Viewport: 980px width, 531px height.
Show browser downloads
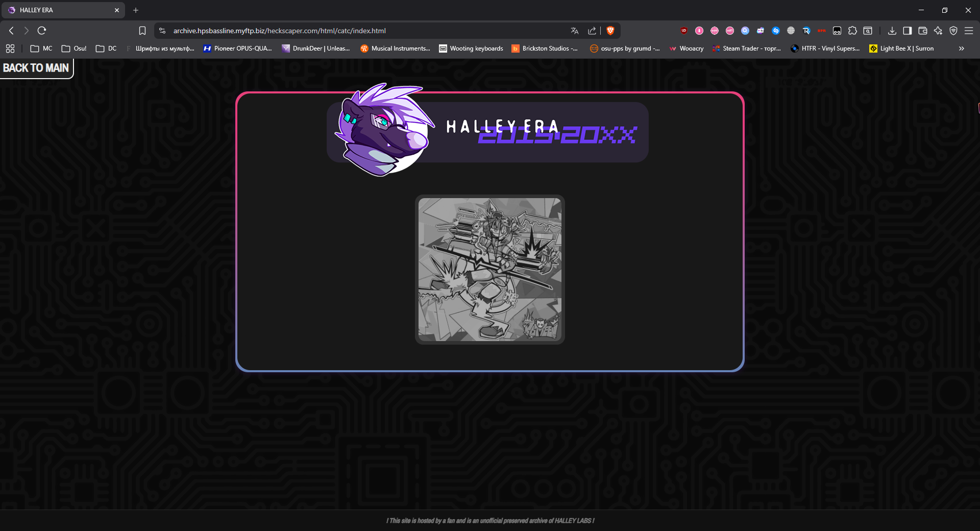[892, 31]
